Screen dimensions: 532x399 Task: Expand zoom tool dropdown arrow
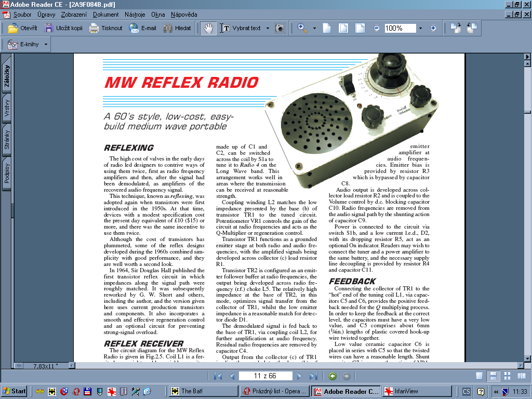pyautogui.click(x=314, y=28)
